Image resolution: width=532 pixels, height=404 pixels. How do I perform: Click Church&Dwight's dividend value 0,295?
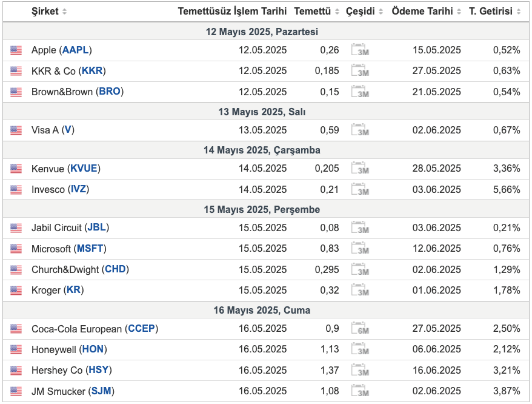click(x=327, y=269)
